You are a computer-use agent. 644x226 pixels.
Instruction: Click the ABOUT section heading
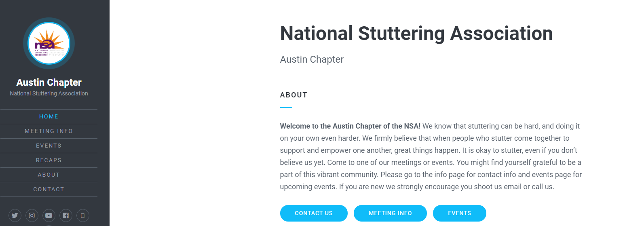(x=294, y=95)
